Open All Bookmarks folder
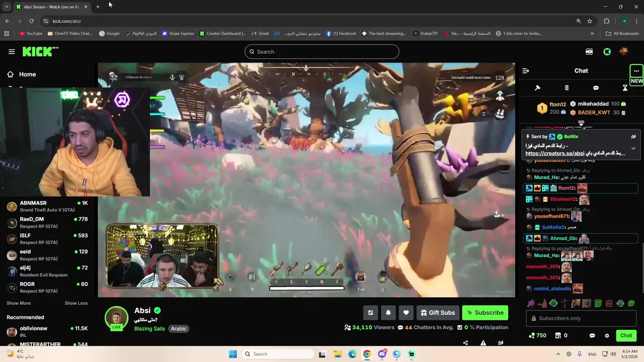Image resolution: width=644 pixels, height=362 pixels. click(622, 34)
